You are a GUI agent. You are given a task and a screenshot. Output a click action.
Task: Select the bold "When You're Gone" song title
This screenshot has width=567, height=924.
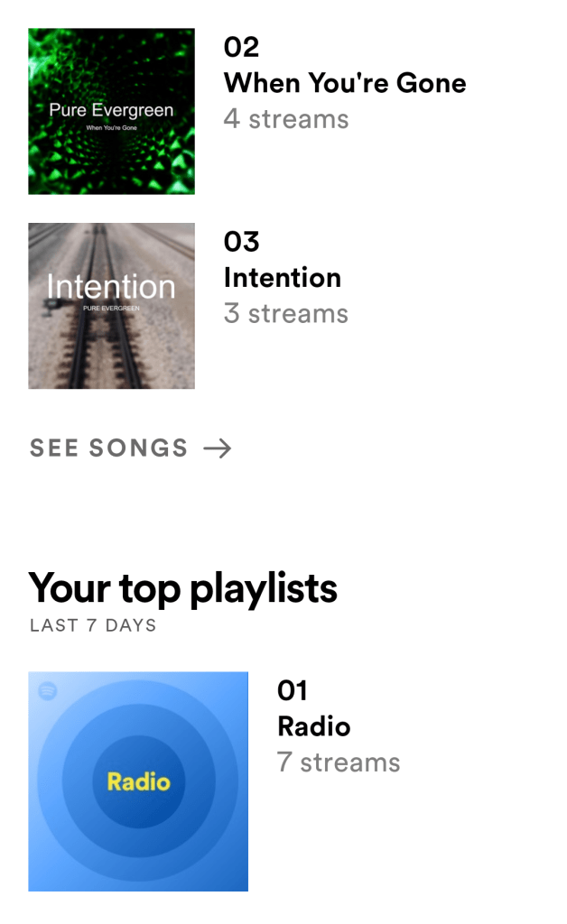345,83
